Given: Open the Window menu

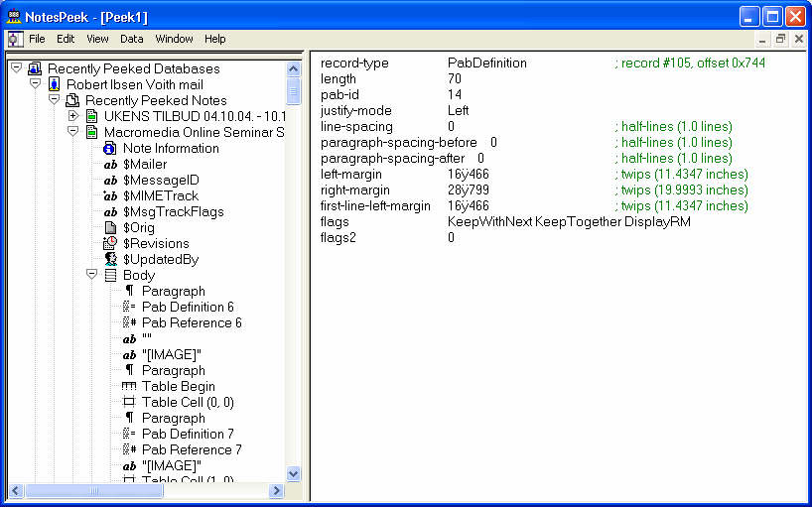Looking at the screenshot, I should (x=174, y=39).
